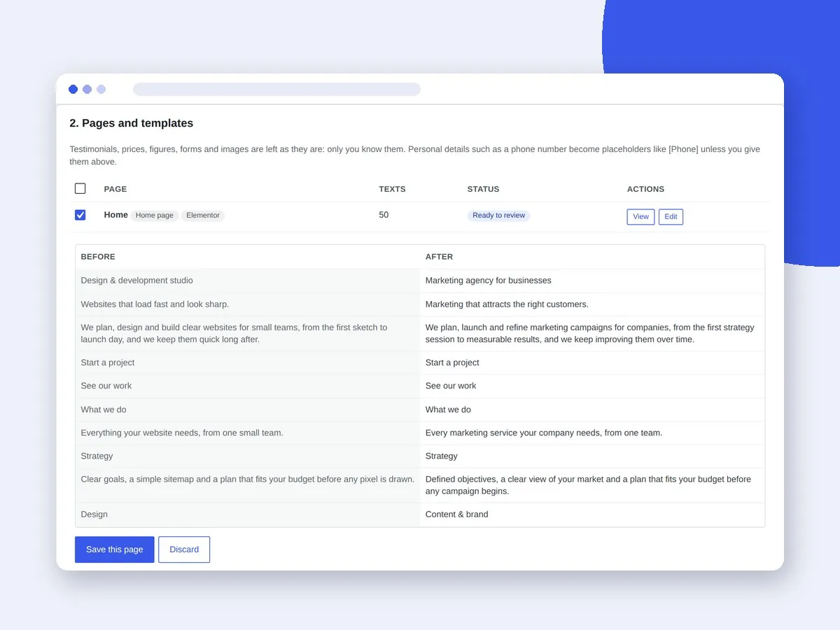Open the Home page title link

(x=115, y=215)
